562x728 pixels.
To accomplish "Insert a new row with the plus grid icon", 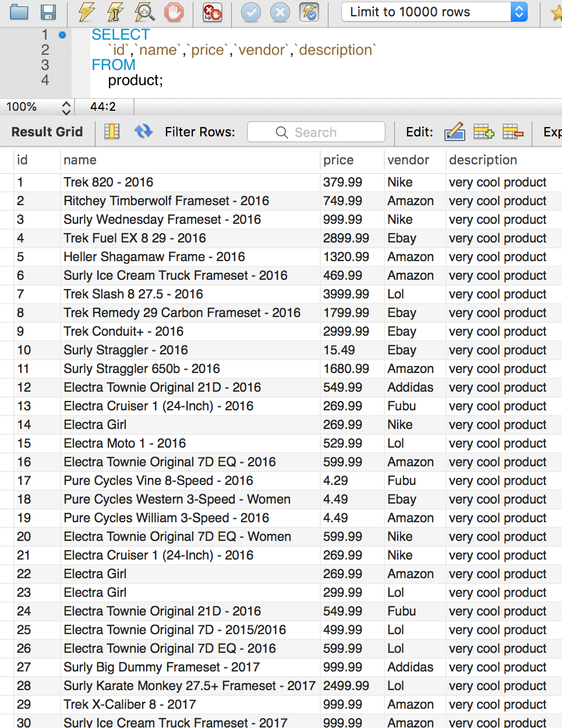I will pos(483,132).
